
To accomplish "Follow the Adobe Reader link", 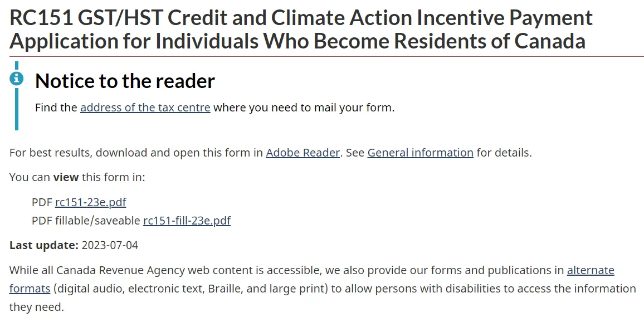I will [x=303, y=153].
